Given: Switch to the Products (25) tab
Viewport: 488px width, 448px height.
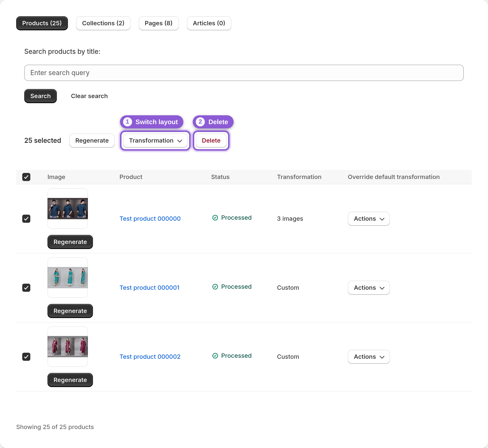Looking at the screenshot, I should click(42, 23).
